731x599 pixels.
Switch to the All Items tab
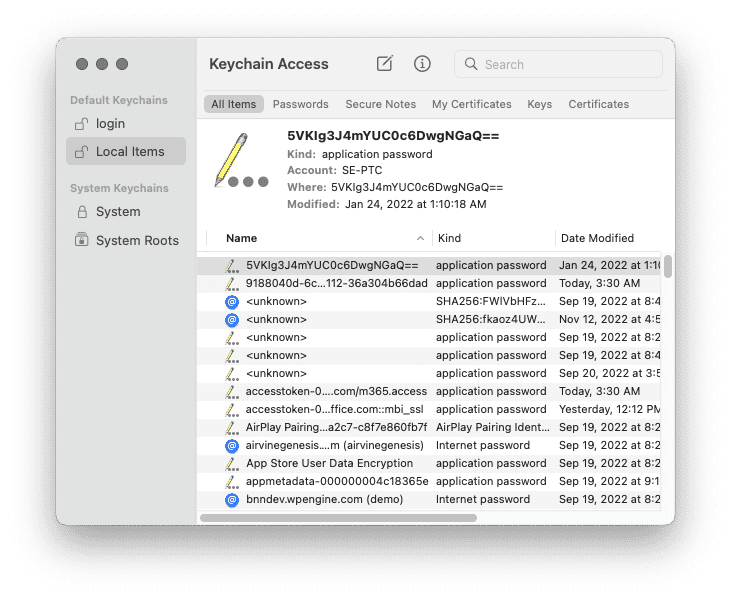234,104
